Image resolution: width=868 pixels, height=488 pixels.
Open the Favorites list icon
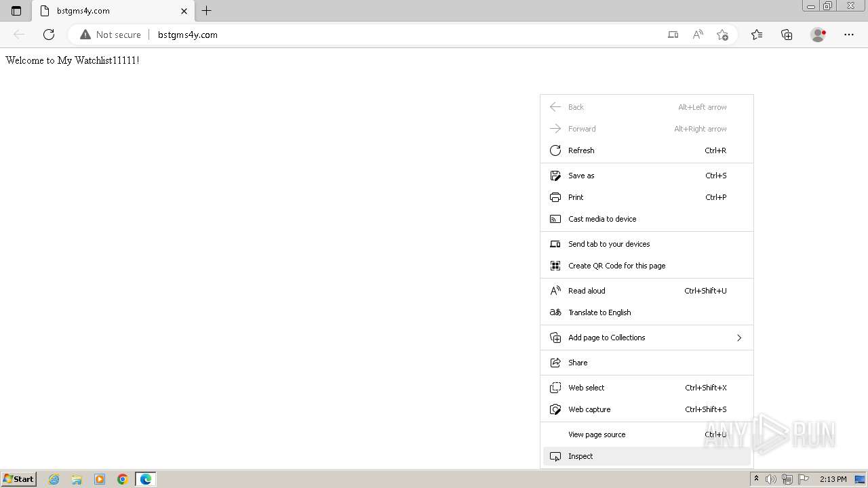(757, 35)
